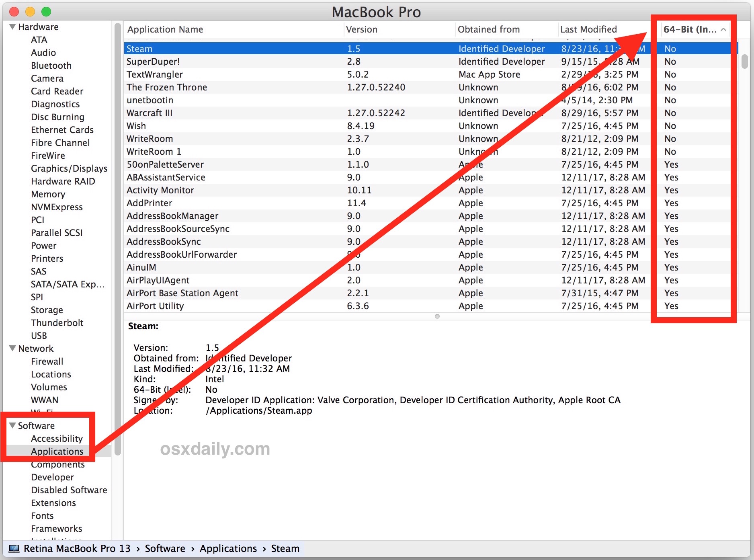Open Power in the sidebar
The height and width of the screenshot is (560, 754).
43,246
